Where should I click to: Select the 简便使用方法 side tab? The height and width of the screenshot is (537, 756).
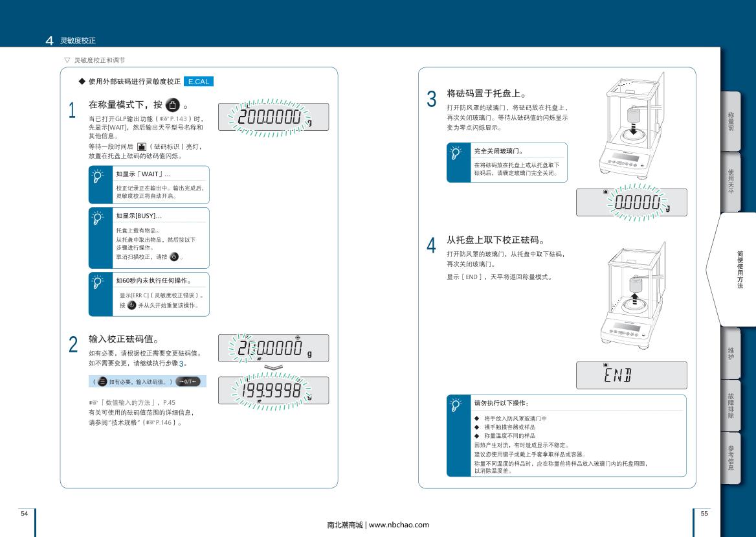pyautogui.click(x=739, y=269)
